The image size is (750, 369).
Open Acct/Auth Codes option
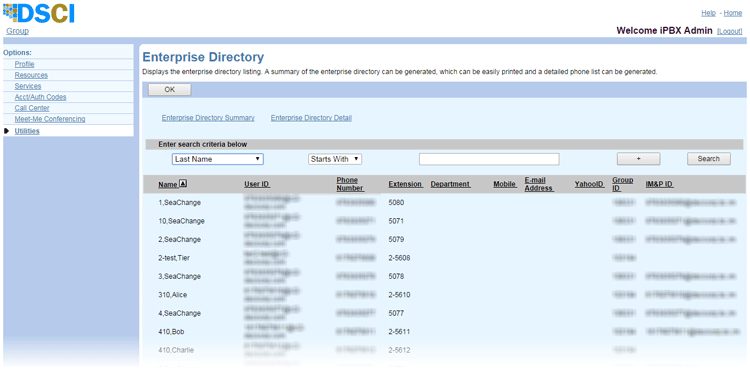40,97
